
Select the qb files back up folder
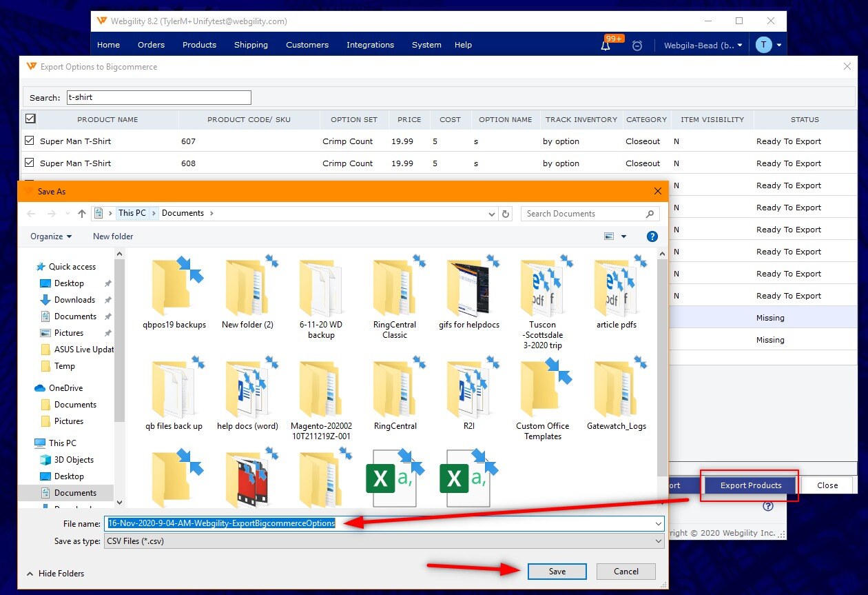coord(174,394)
